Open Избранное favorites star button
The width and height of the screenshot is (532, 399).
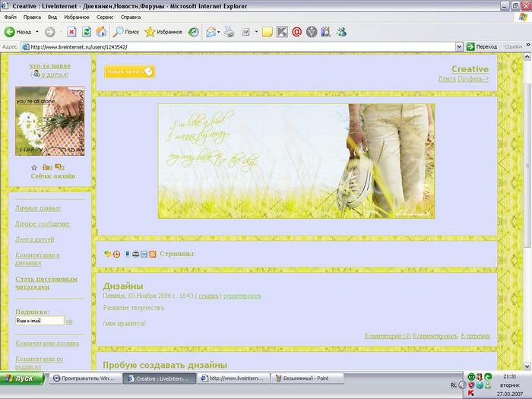(163, 32)
